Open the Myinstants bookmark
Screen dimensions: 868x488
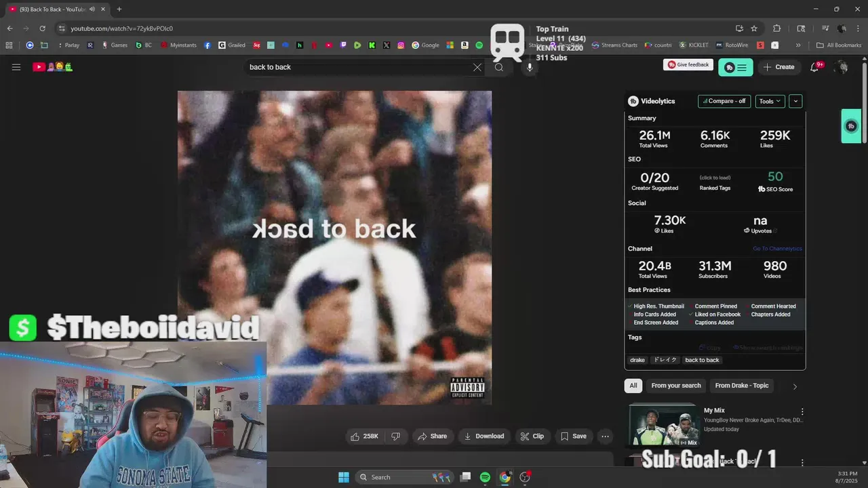(178, 45)
